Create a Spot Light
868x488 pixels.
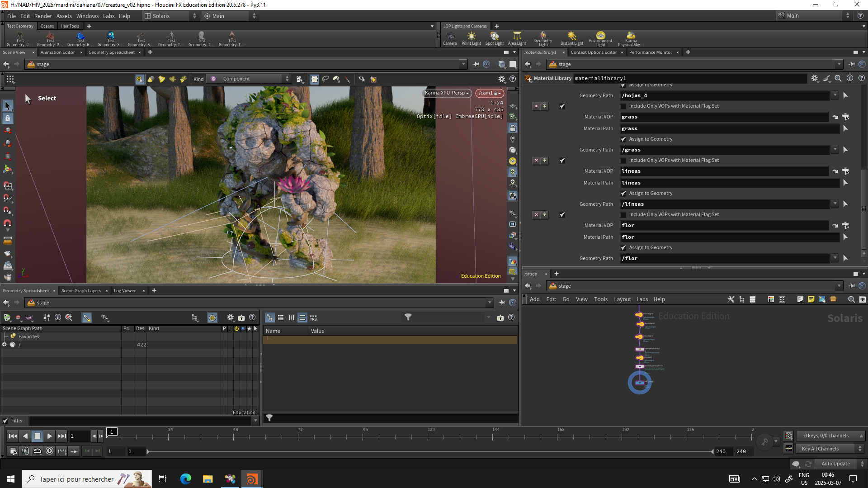coord(495,38)
